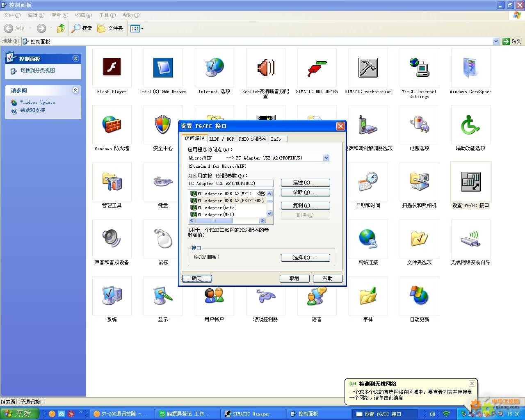Open the 查看(V) menu
525x420 pixels.
click(x=60, y=15)
